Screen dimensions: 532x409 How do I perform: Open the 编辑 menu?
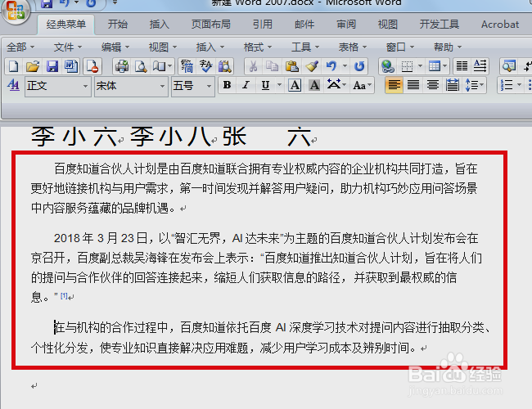115,47
